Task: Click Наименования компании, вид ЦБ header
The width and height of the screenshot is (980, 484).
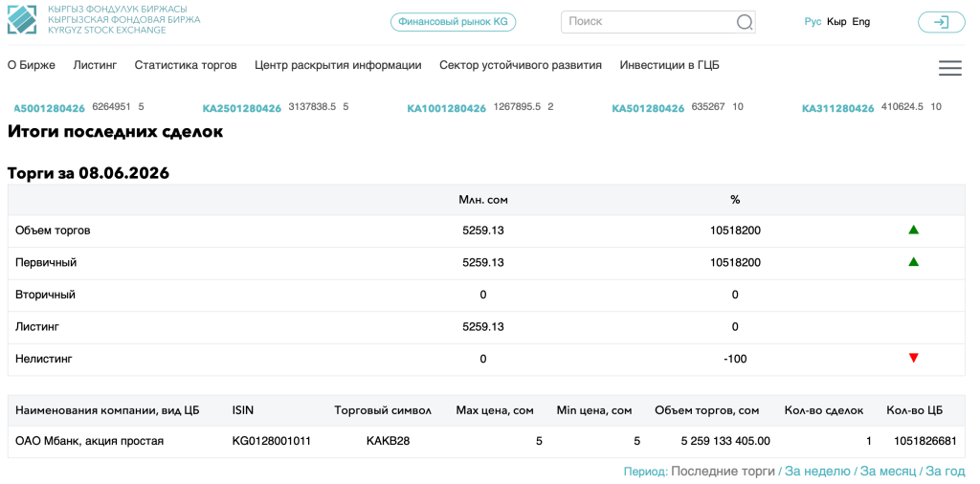Action: click(105, 411)
